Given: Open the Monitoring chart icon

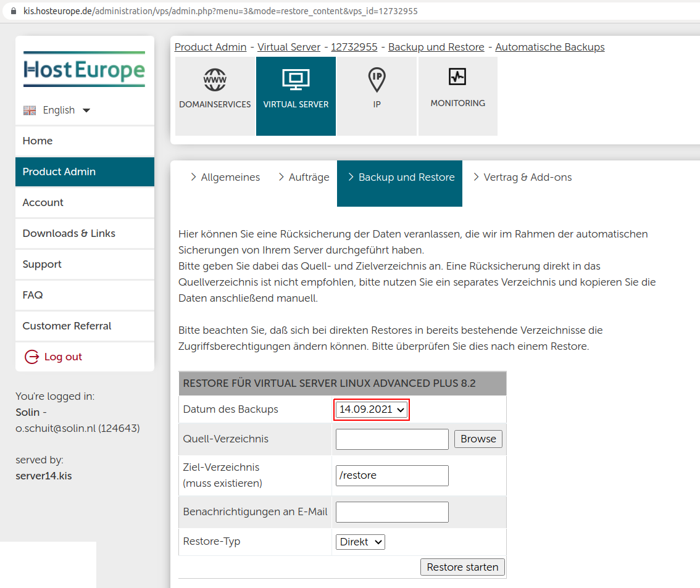Looking at the screenshot, I should click(457, 77).
